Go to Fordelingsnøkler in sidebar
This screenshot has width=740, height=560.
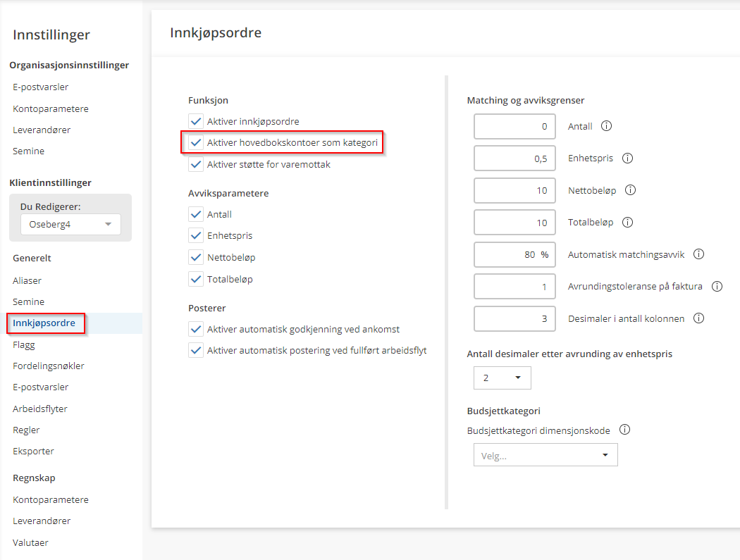[49, 366]
